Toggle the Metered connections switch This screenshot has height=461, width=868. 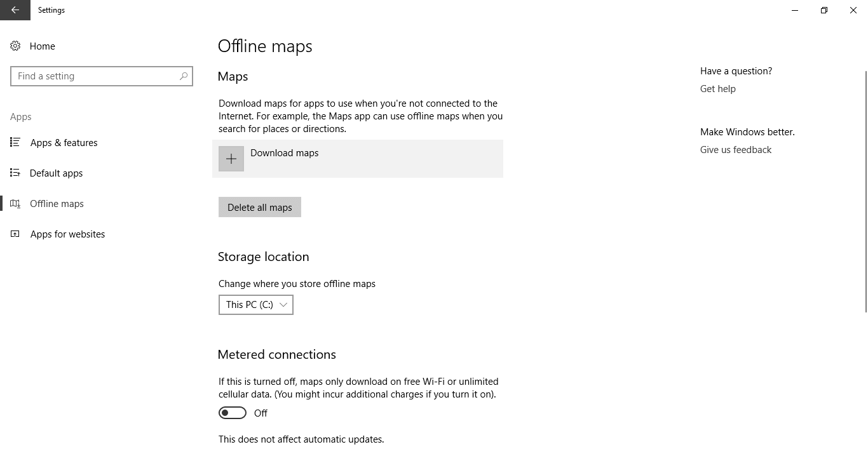point(233,413)
